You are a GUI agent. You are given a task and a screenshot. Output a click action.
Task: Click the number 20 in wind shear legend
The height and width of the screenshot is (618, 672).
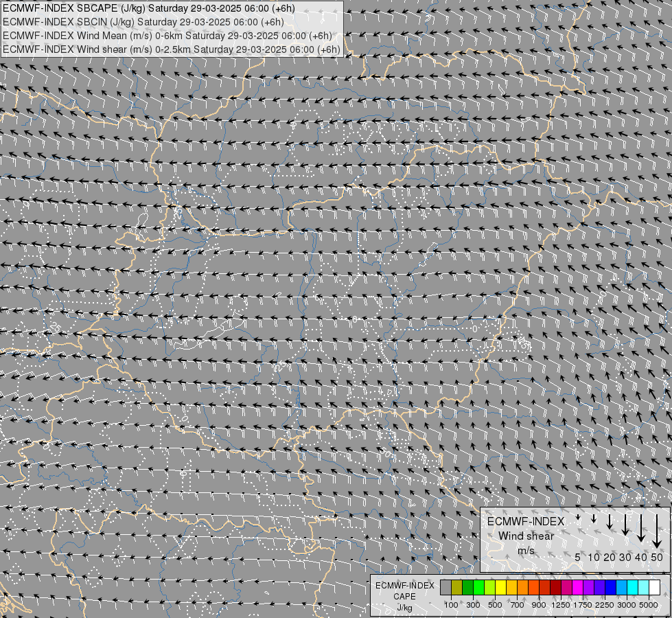point(610,557)
